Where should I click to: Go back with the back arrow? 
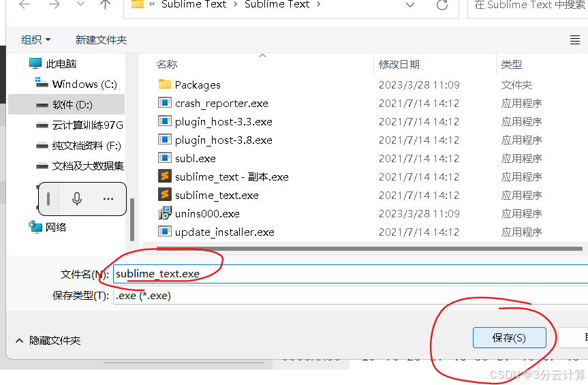[x=25, y=5]
